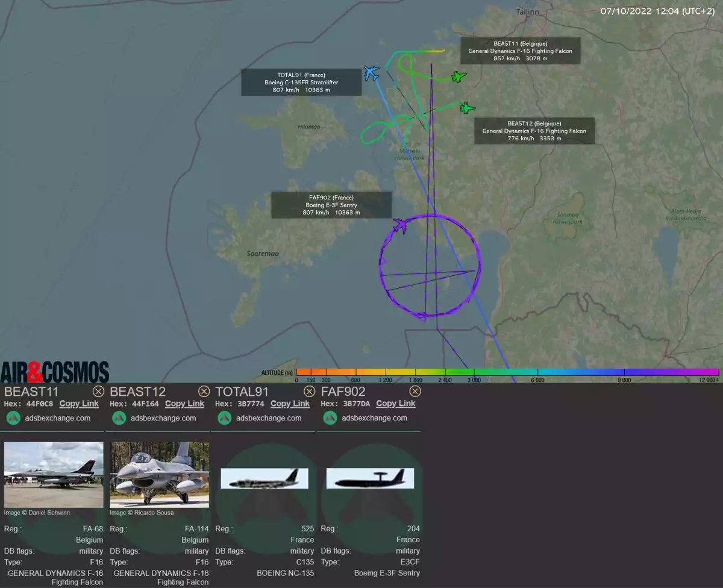Open the BEAST11 F-16 photo thumbnail

[x=54, y=475]
